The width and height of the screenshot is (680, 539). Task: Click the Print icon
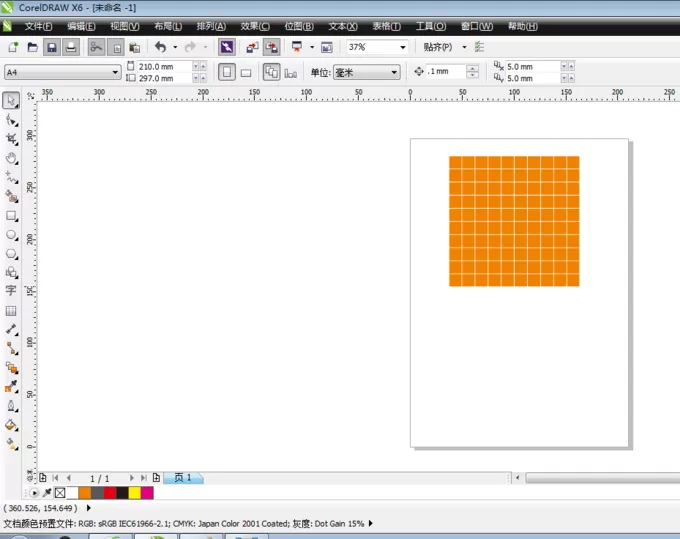click(x=71, y=47)
